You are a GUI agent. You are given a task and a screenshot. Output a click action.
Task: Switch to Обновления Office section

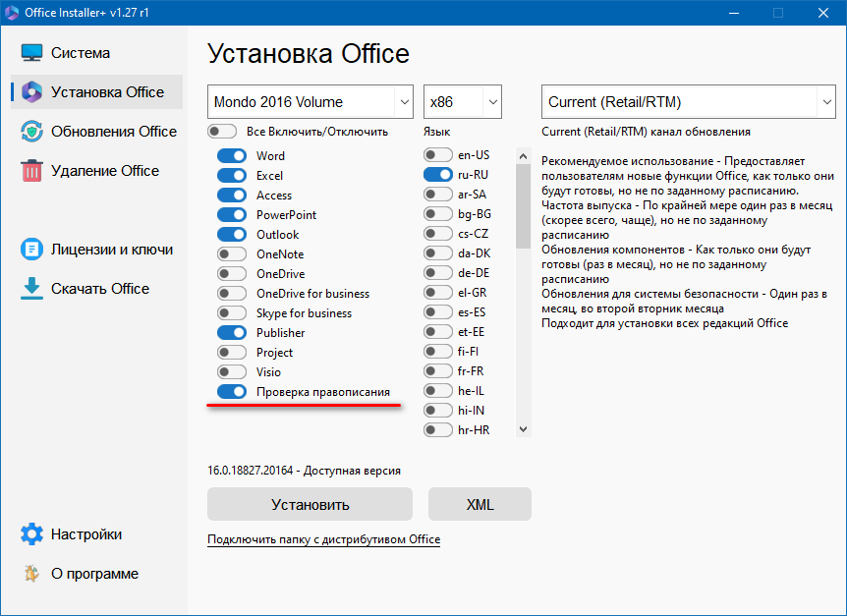click(96, 132)
